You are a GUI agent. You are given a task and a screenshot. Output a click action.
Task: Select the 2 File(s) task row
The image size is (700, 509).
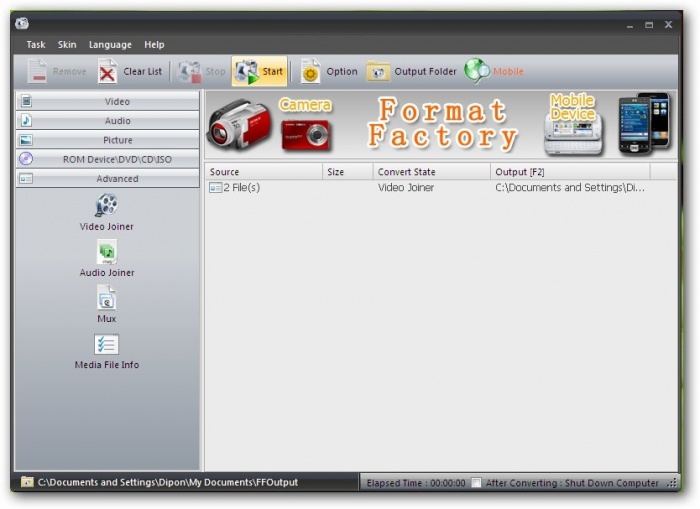tap(441, 188)
